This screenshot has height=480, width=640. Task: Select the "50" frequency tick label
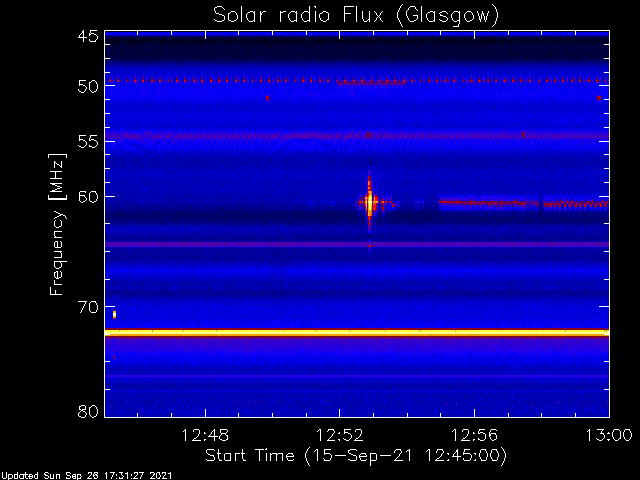pyautogui.click(x=88, y=86)
